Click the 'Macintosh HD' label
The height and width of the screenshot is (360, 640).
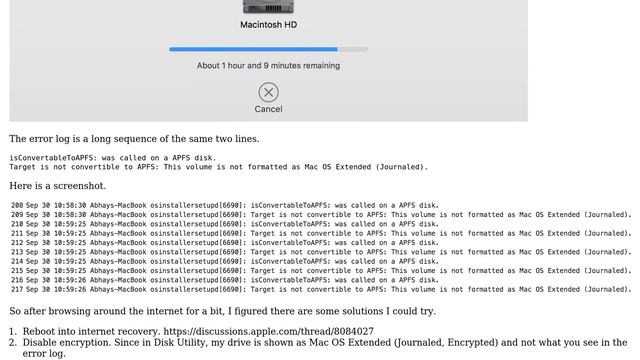point(268,24)
